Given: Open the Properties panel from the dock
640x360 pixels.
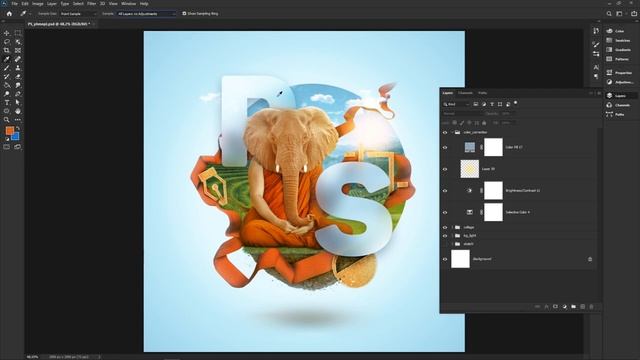Looking at the screenshot, I should tap(619, 73).
